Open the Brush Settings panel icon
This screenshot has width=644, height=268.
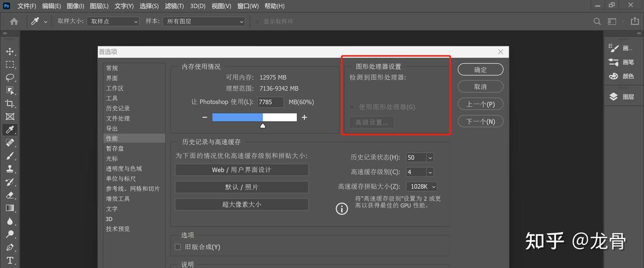click(x=614, y=48)
